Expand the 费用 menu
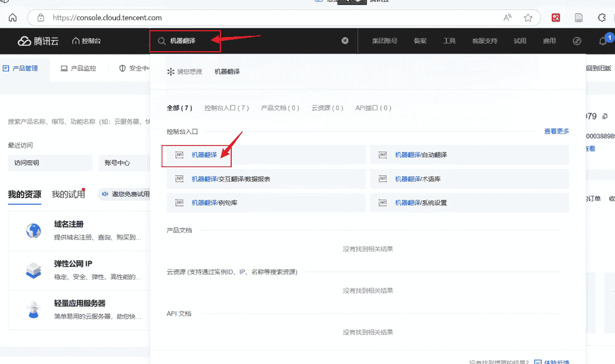Image resolution: width=615 pixels, height=364 pixels. pos(549,41)
